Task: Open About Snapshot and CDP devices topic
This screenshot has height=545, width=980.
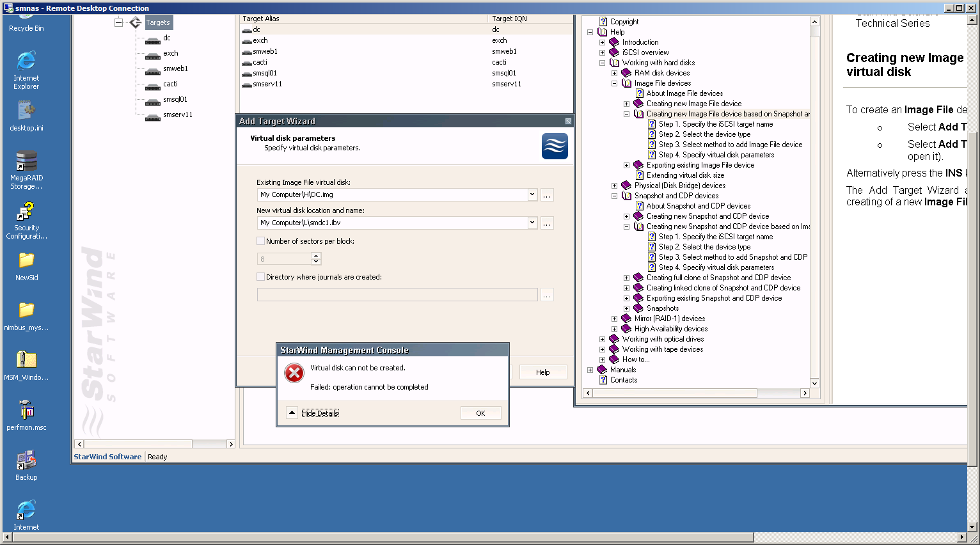Action: coord(698,206)
